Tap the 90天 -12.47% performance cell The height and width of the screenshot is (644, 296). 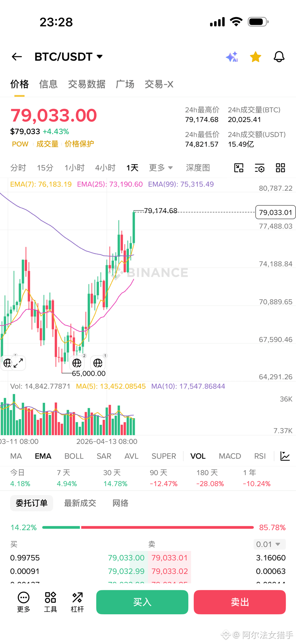[164, 478]
